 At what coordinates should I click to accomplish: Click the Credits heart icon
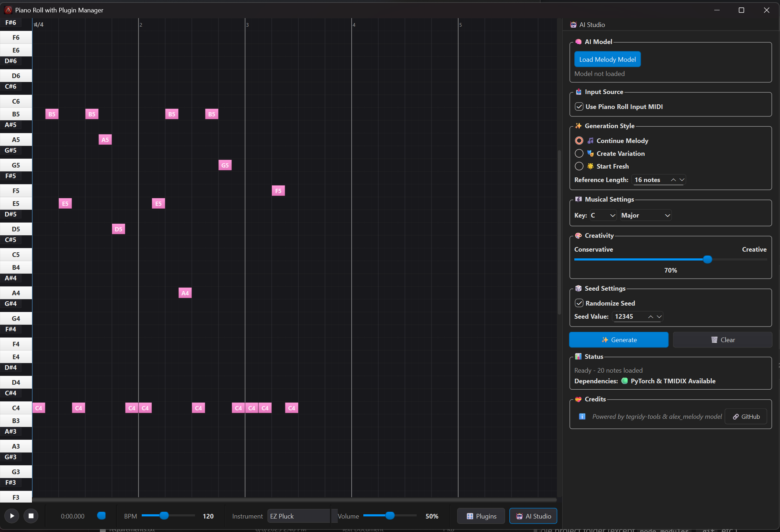pyautogui.click(x=578, y=399)
